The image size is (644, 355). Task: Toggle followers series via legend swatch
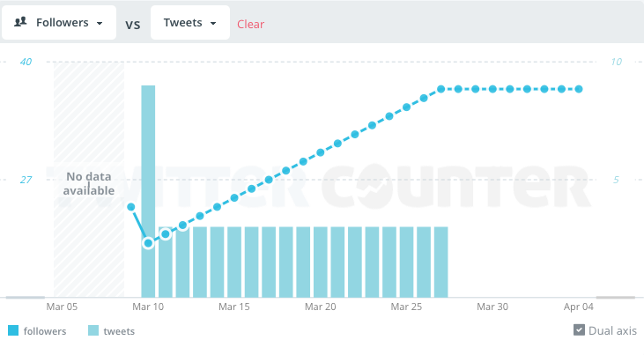click(13, 331)
